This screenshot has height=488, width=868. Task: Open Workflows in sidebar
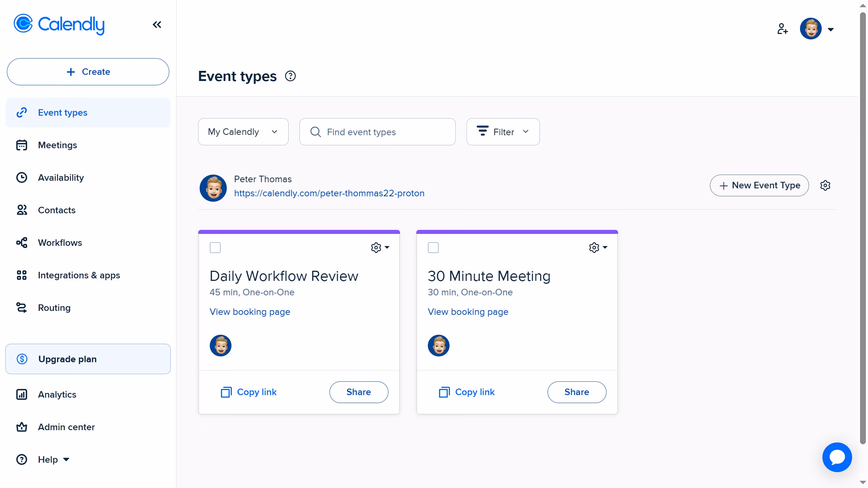(x=88, y=243)
